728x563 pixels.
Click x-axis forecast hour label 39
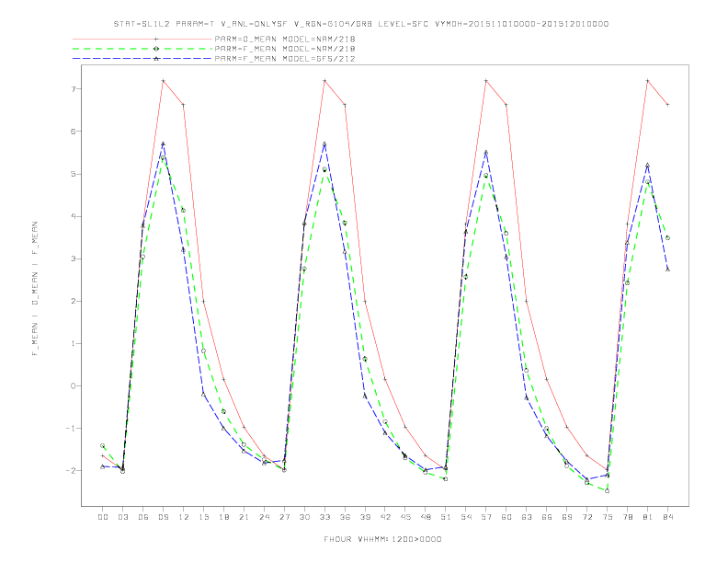[x=365, y=517]
